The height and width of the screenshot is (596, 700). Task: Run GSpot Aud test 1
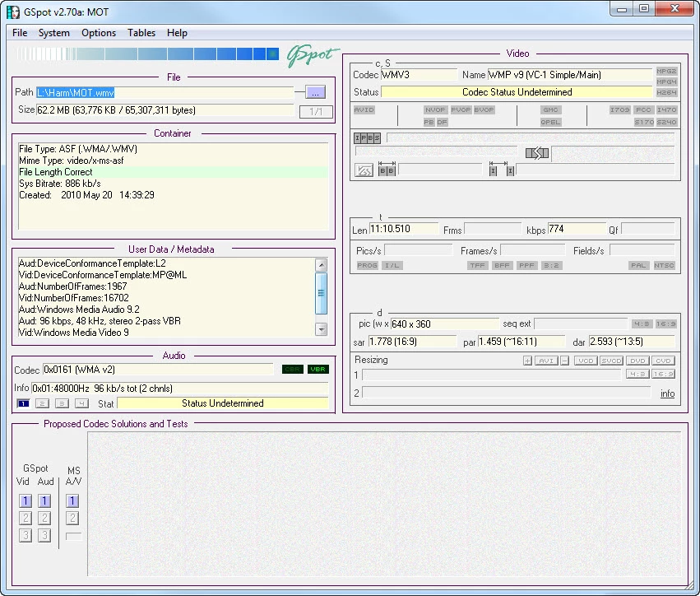pyautogui.click(x=44, y=501)
